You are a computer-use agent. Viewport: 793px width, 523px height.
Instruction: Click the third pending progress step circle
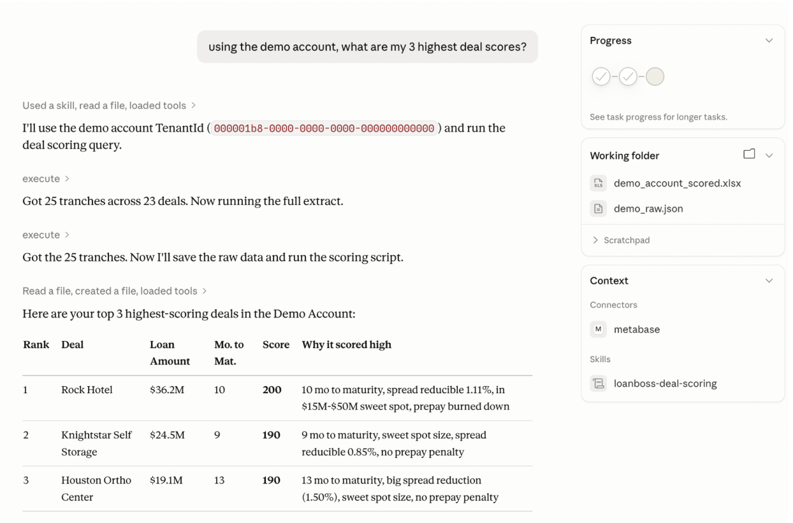655,76
